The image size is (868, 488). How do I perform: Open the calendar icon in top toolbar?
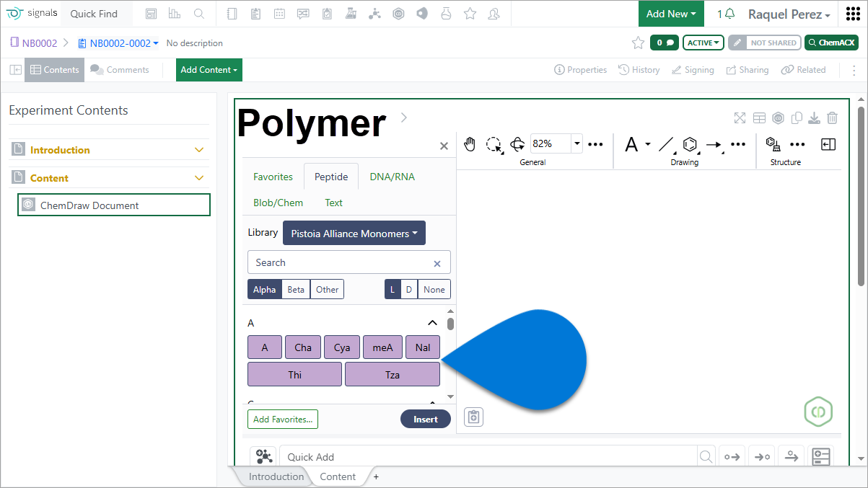click(x=279, y=14)
